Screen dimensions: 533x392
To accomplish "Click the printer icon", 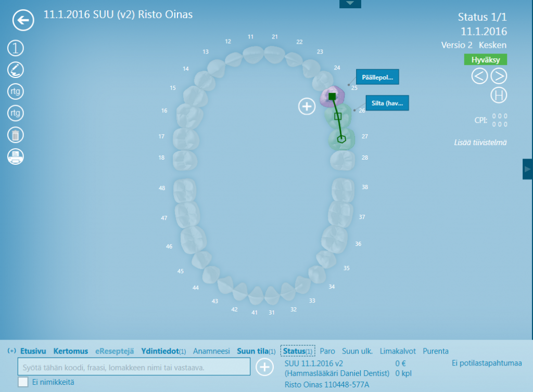I will (16, 157).
